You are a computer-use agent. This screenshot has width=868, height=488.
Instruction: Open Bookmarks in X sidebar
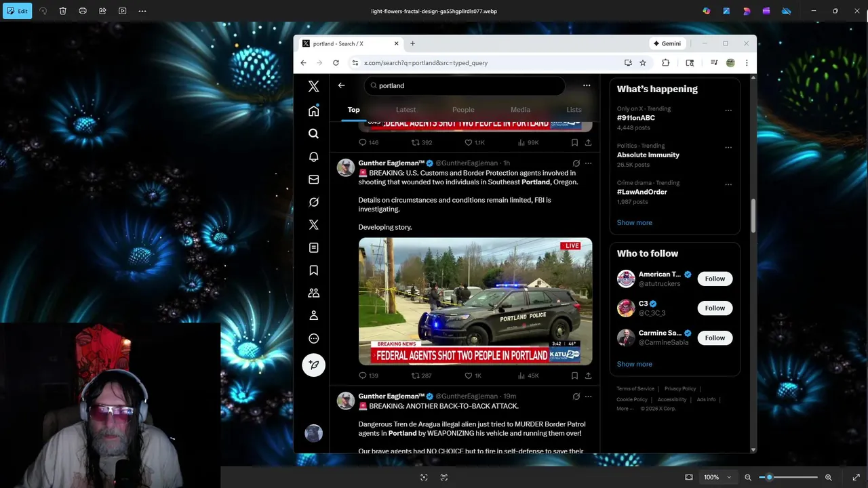tap(313, 270)
